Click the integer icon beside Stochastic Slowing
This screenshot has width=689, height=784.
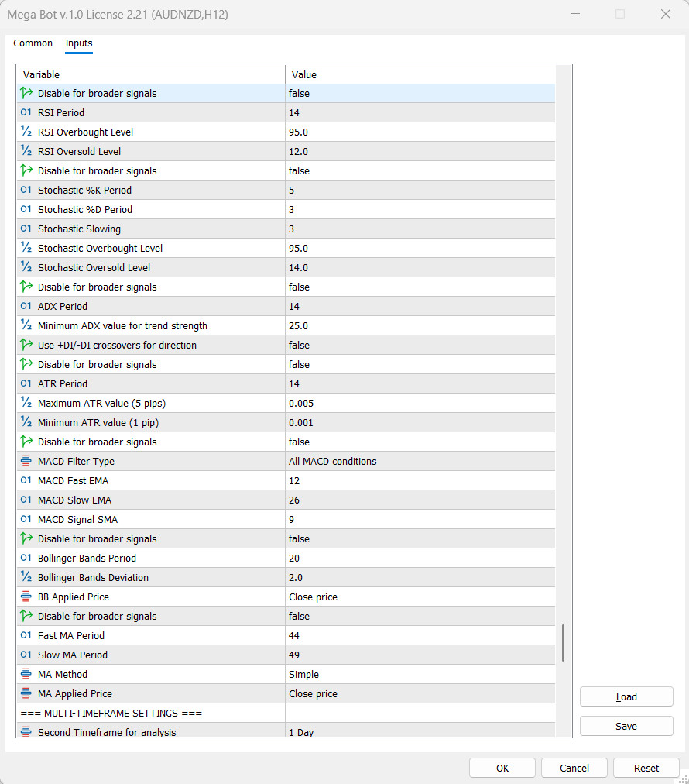tap(26, 229)
